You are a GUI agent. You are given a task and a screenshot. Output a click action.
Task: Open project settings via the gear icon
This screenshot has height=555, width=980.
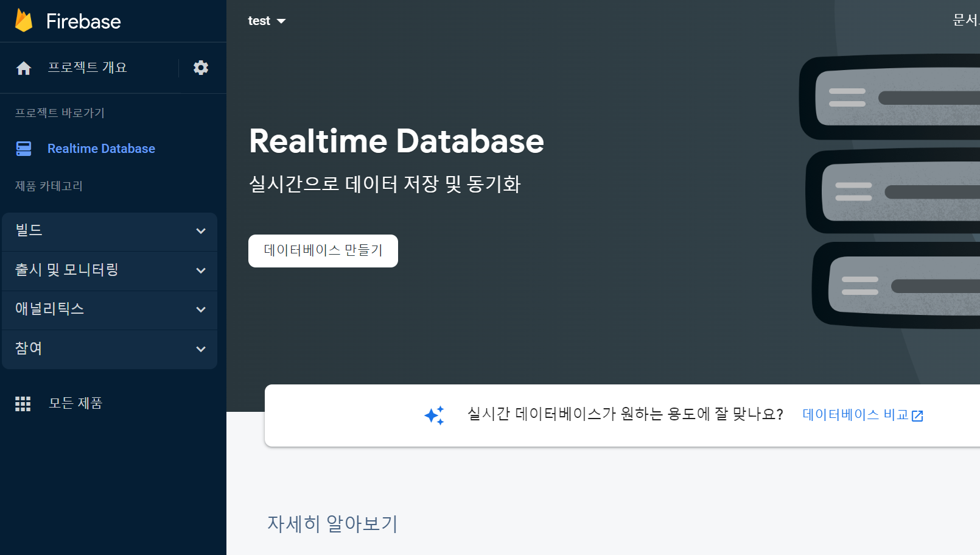(201, 68)
